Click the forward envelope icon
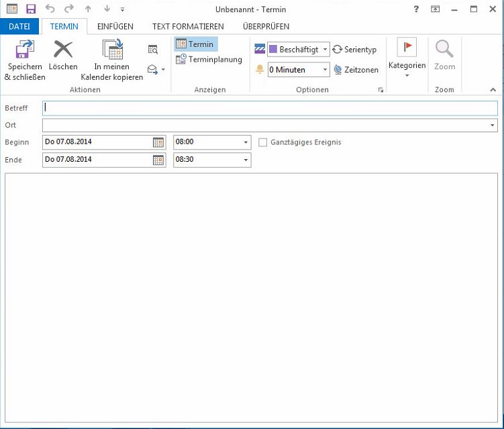The height and width of the screenshot is (429, 504). (x=152, y=69)
